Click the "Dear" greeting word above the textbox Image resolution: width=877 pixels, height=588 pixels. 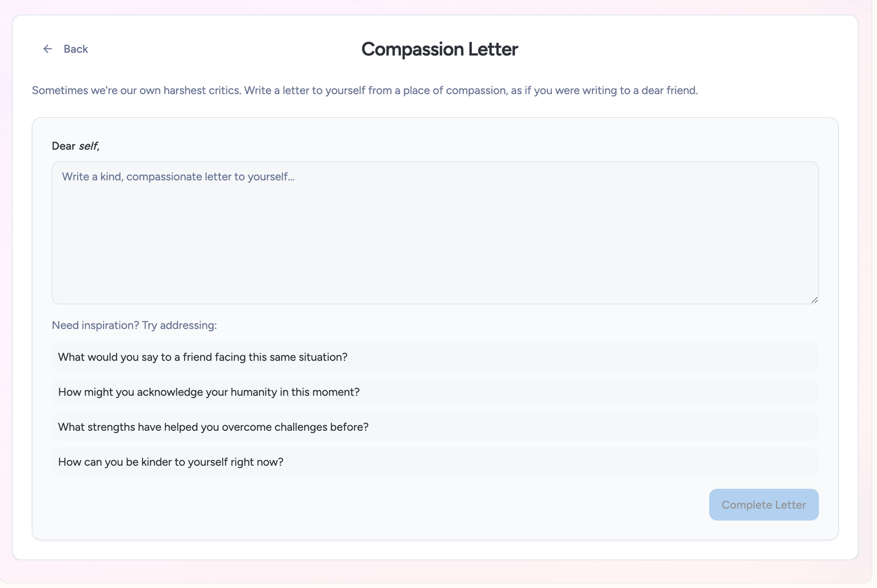coord(64,146)
